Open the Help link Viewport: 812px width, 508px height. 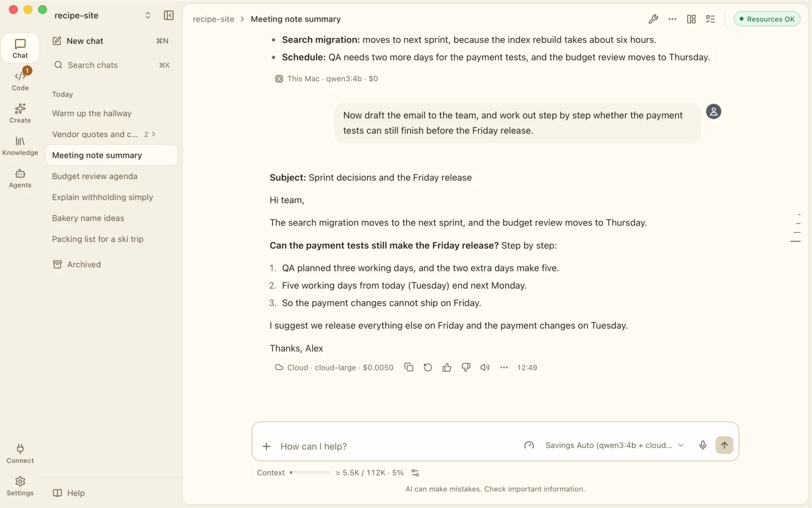[x=69, y=493]
